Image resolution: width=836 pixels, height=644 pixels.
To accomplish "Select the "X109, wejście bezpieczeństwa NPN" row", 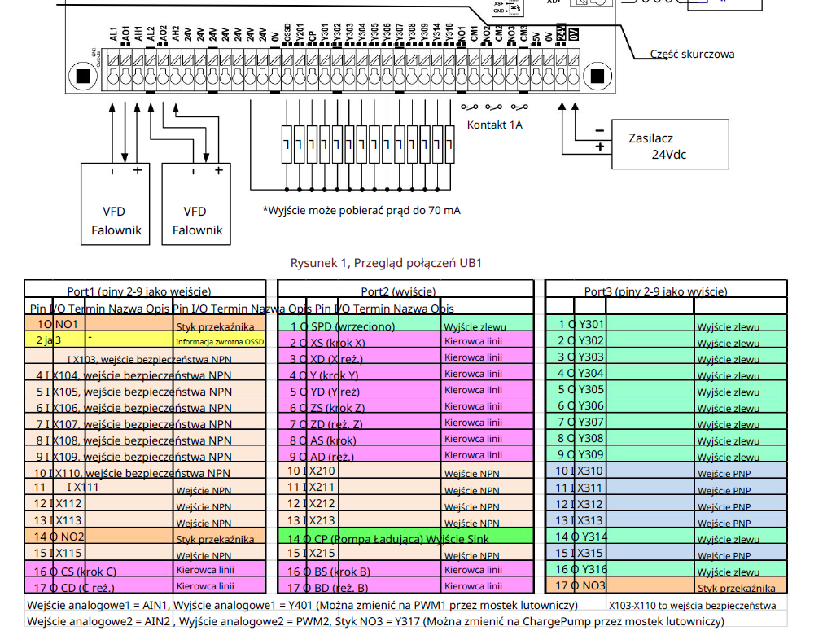I will coord(142,457).
